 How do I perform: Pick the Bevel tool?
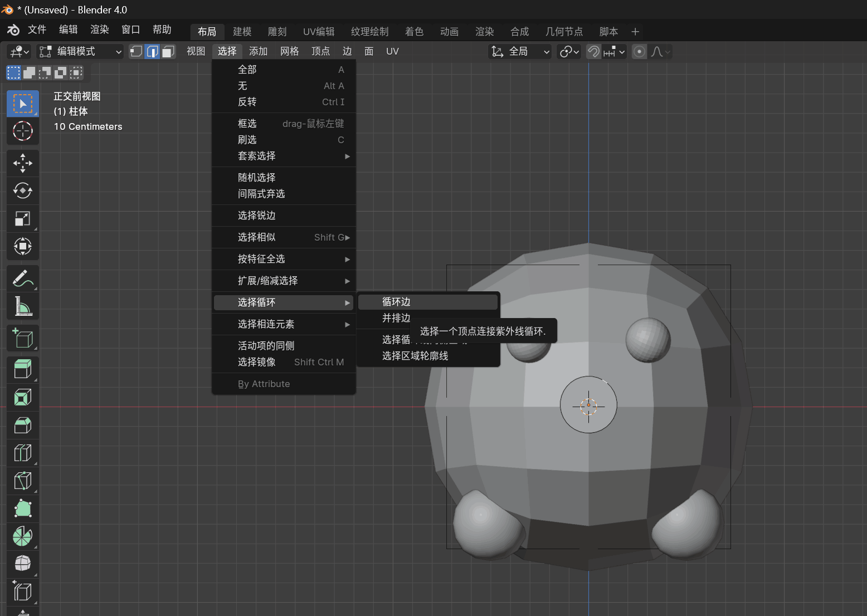[22, 426]
